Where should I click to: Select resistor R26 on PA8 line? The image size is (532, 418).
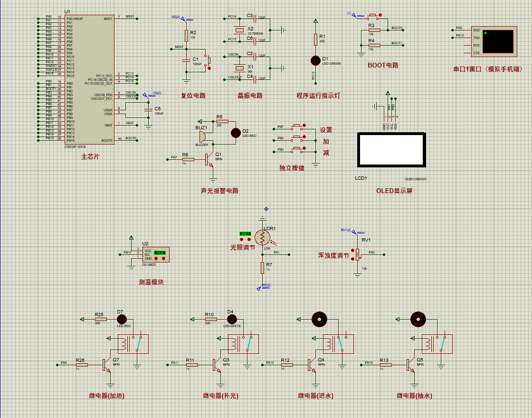[x=82, y=365]
